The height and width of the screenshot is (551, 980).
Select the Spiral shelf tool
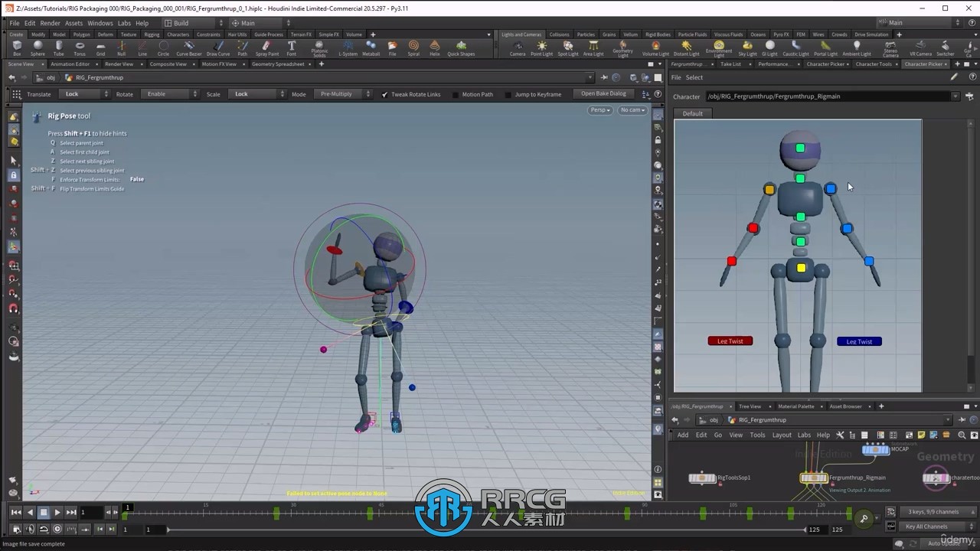click(413, 48)
